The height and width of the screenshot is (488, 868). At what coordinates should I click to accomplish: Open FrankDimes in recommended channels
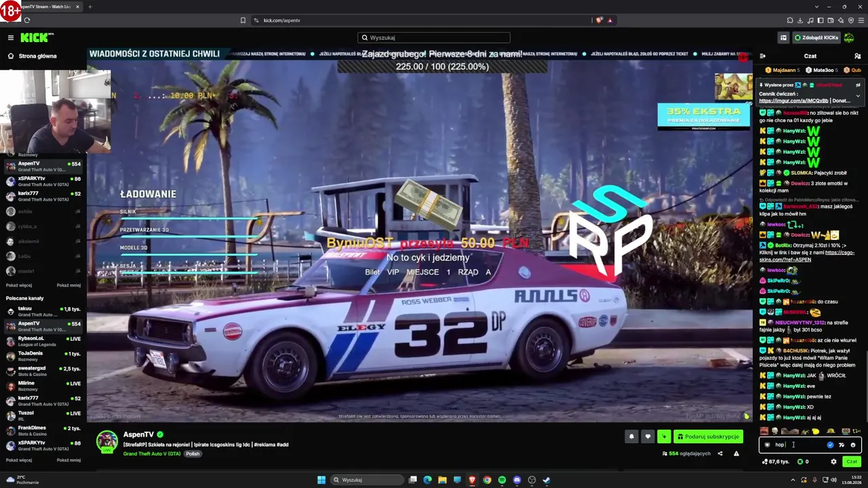coord(43,430)
